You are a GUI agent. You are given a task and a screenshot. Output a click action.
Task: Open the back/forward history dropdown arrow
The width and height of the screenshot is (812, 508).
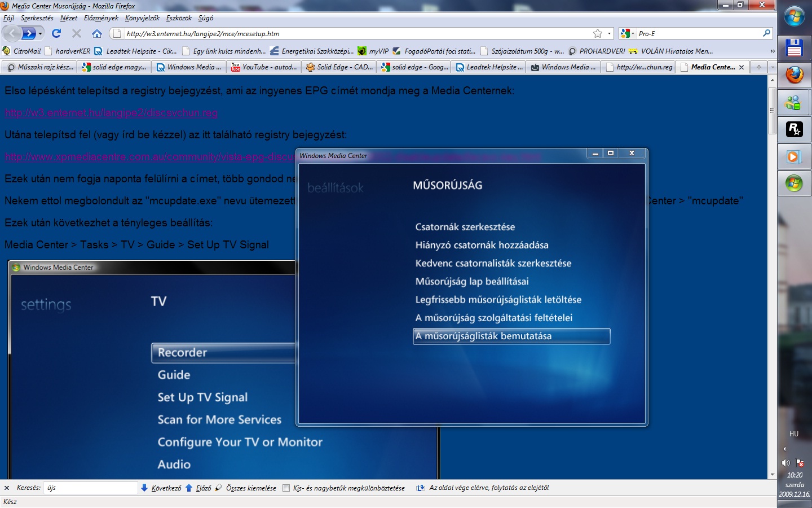tap(40, 33)
